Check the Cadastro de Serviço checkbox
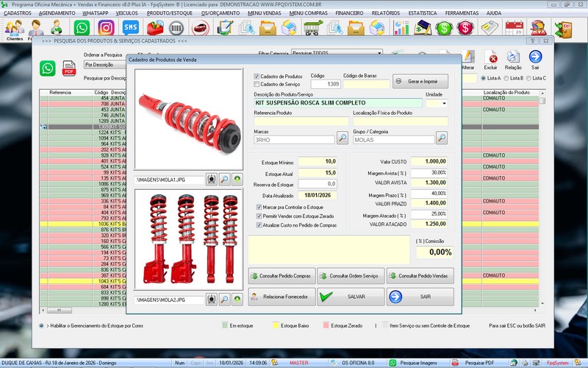This screenshot has height=368, width=588. click(257, 84)
